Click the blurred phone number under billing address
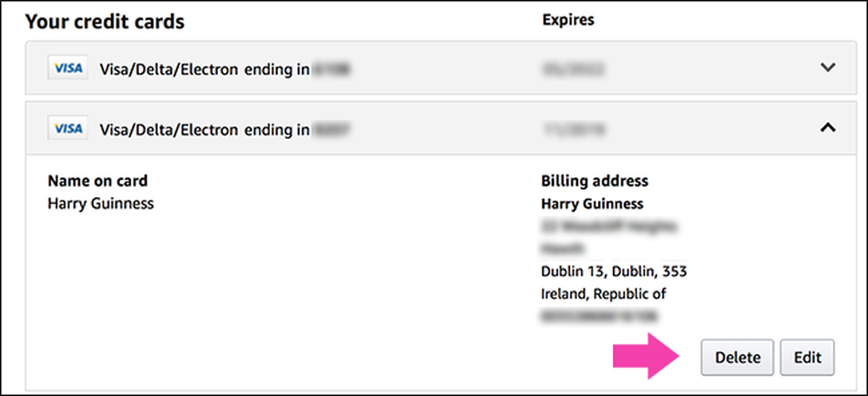 (x=600, y=316)
